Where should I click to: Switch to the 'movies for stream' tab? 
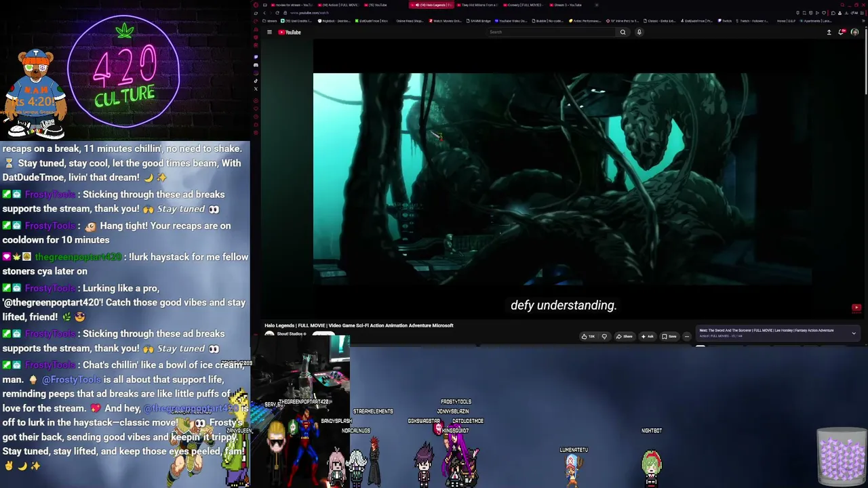coord(292,5)
